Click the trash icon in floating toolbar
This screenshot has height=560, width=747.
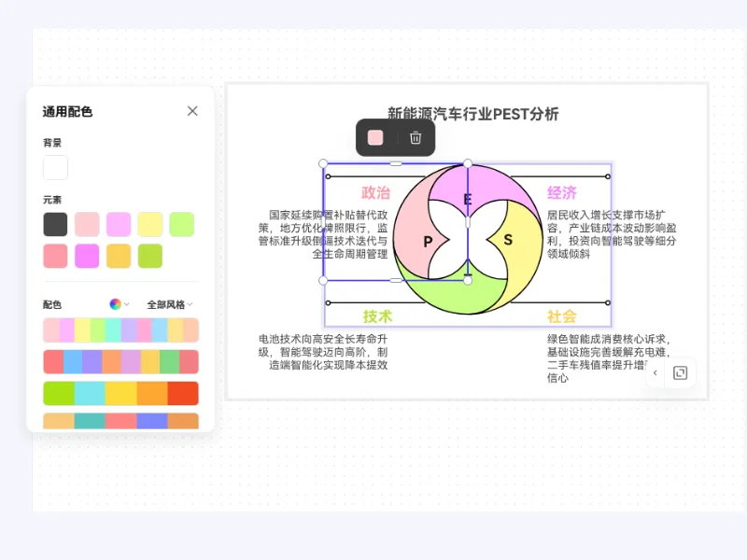(x=416, y=138)
